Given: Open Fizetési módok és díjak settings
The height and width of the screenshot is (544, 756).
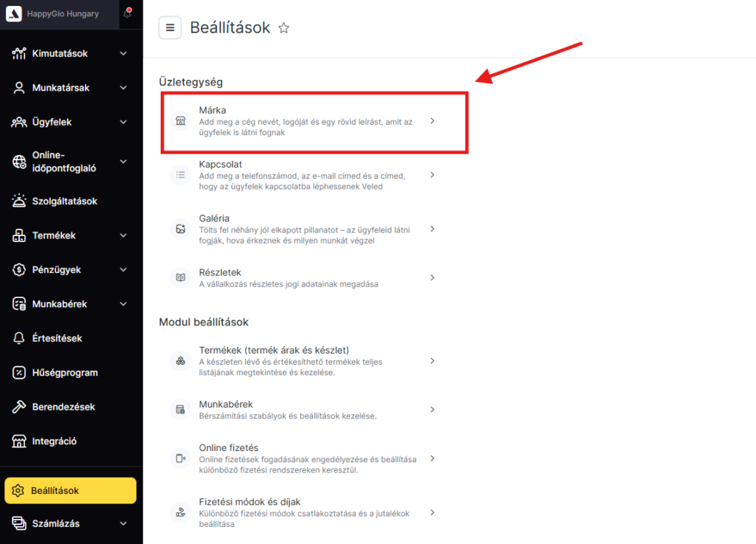Looking at the screenshot, I should coord(303,512).
